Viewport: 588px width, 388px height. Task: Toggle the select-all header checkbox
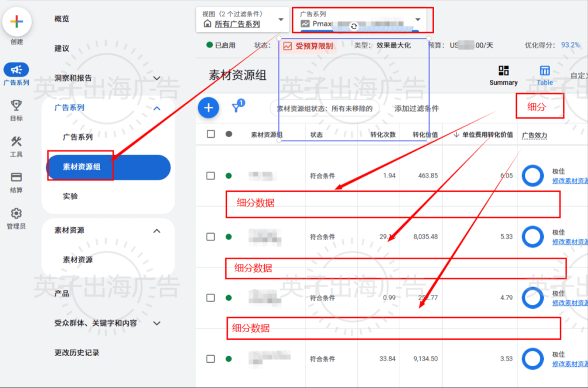pos(211,134)
